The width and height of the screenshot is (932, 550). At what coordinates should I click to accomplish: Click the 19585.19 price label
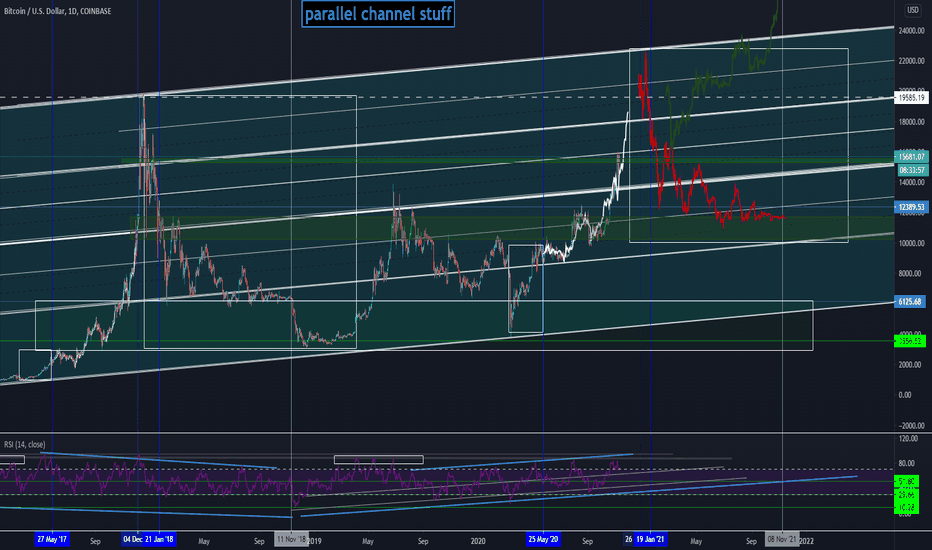click(x=911, y=98)
